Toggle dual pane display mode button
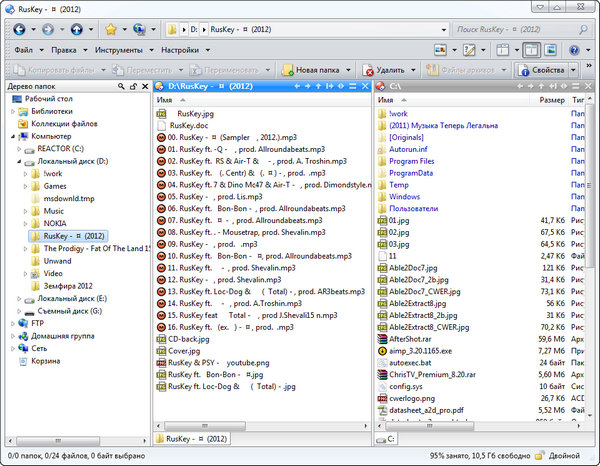This screenshot has height=466, width=600. (x=531, y=49)
